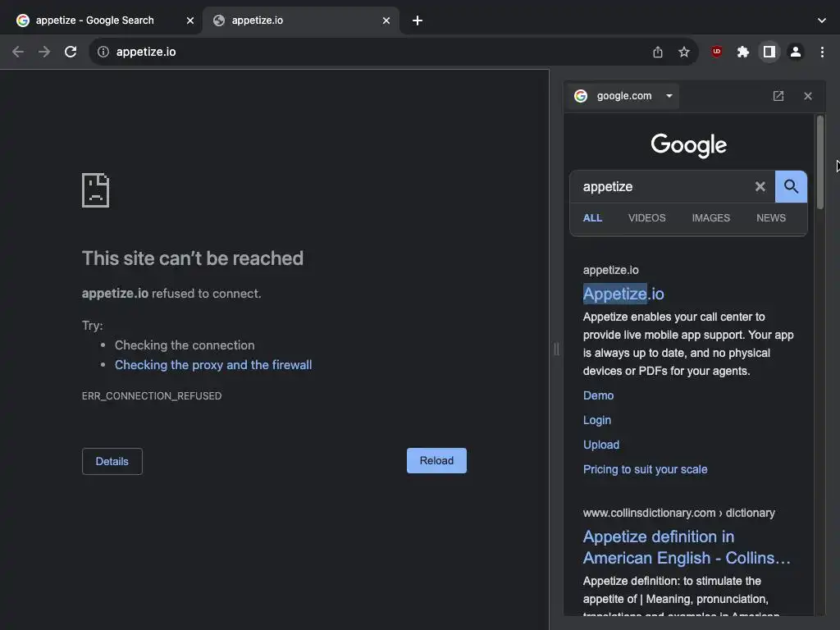The height and width of the screenshot is (630, 840).
Task: Click the blue magnifier search button
Action: click(x=791, y=186)
